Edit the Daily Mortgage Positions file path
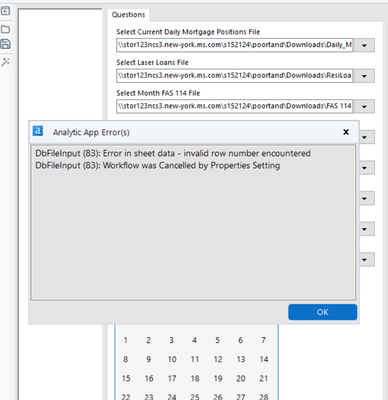 pyautogui.click(x=234, y=45)
